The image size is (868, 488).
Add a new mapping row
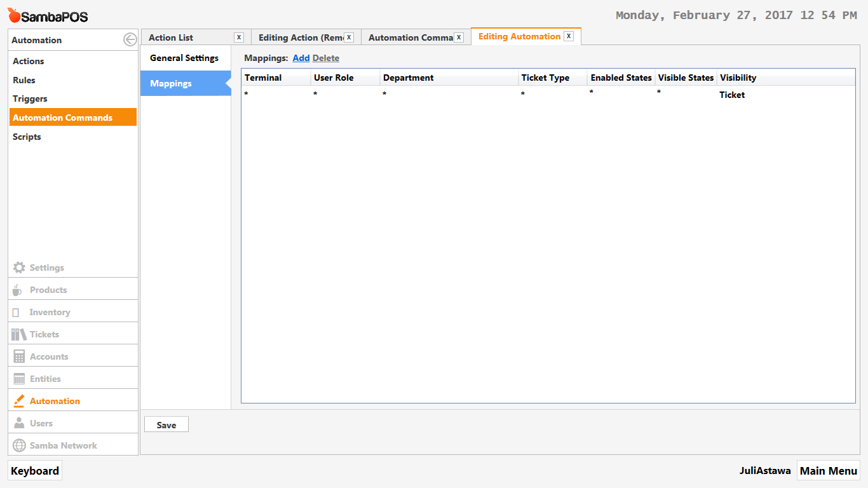[301, 58]
